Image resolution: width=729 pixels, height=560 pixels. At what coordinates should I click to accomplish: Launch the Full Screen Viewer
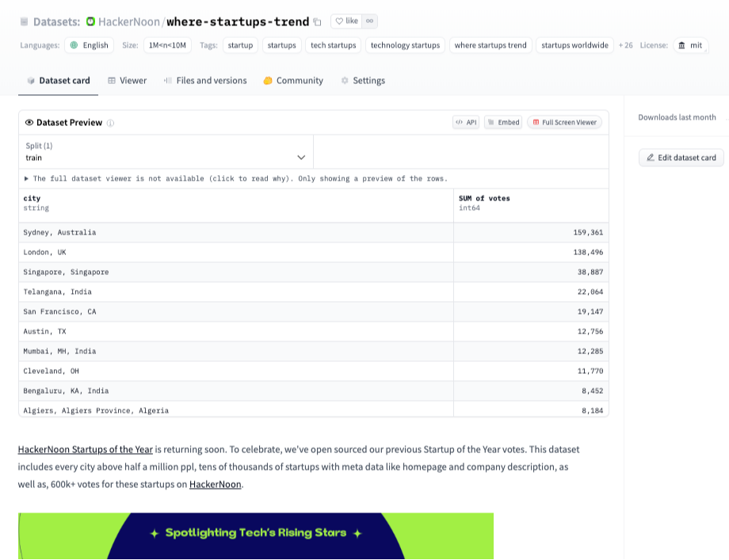564,122
